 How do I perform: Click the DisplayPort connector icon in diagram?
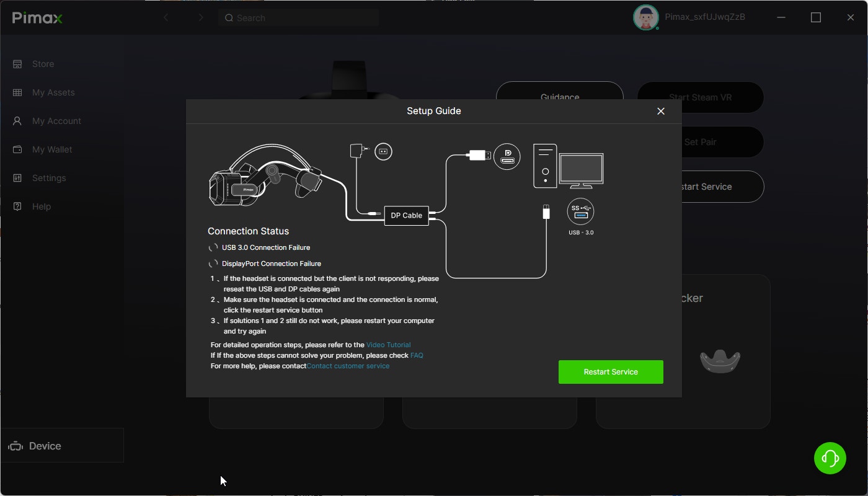click(x=507, y=157)
